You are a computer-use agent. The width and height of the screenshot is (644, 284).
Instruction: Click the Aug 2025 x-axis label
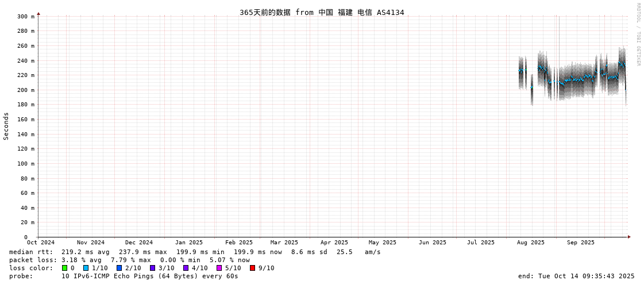(530, 243)
